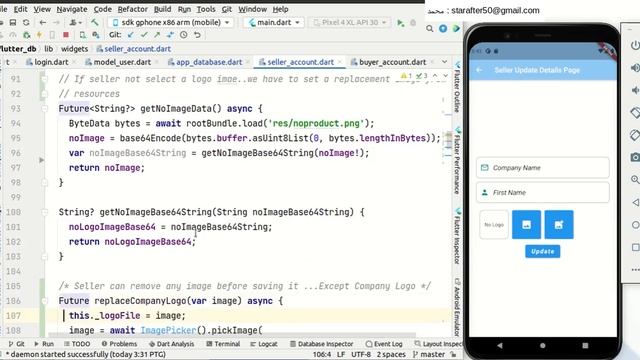Click the green bug debug icon
Viewport: 640px width, 360px height.
(27, 35)
